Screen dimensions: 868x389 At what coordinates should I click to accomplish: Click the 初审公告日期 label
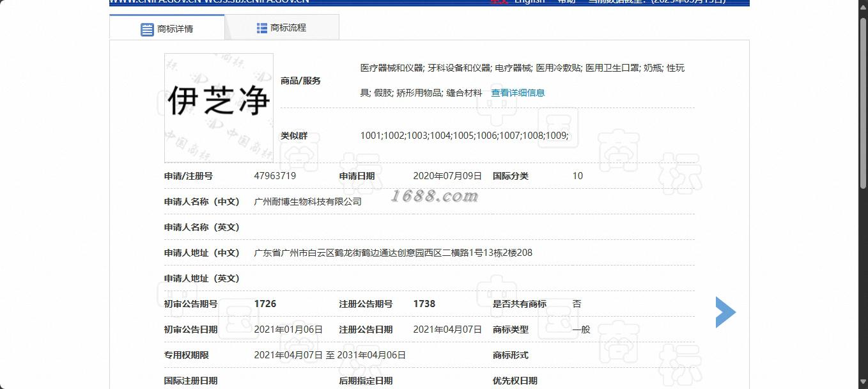pos(191,329)
